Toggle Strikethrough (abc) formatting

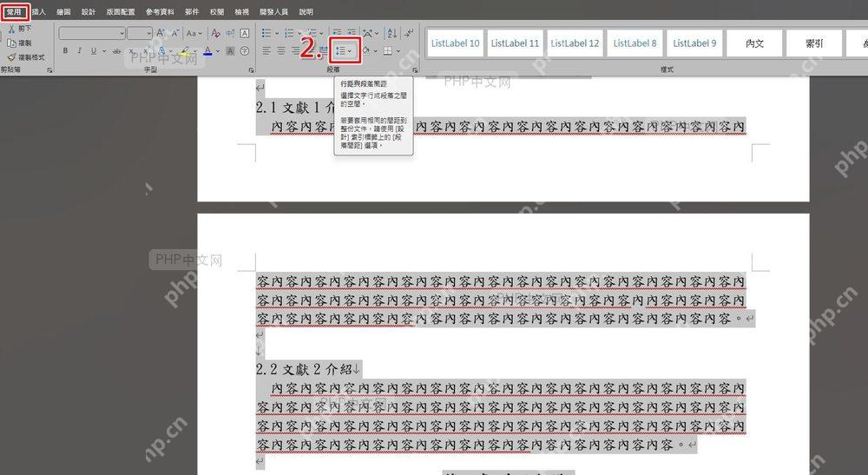[117, 51]
